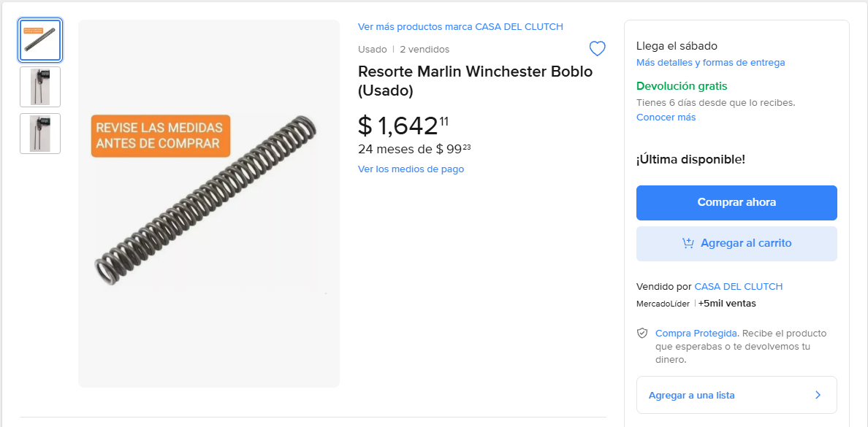Open the Compra Protegida link
The width and height of the screenshot is (868, 427).
click(x=696, y=334)
